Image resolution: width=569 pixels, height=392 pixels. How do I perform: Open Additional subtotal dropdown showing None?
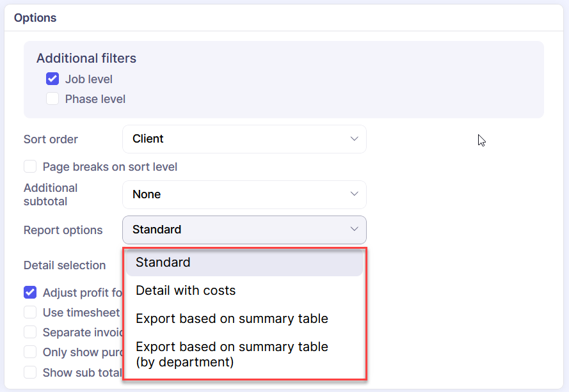[x=243, y=194]
